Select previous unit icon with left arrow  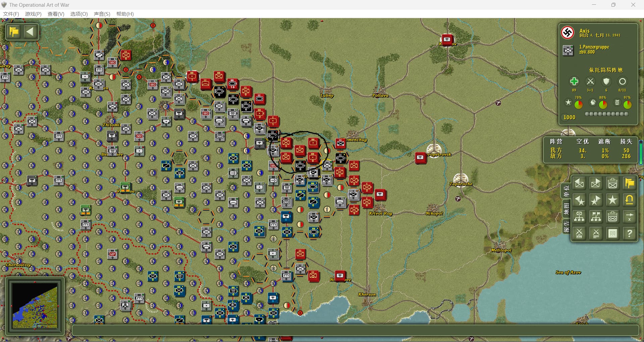pos(579,183)
